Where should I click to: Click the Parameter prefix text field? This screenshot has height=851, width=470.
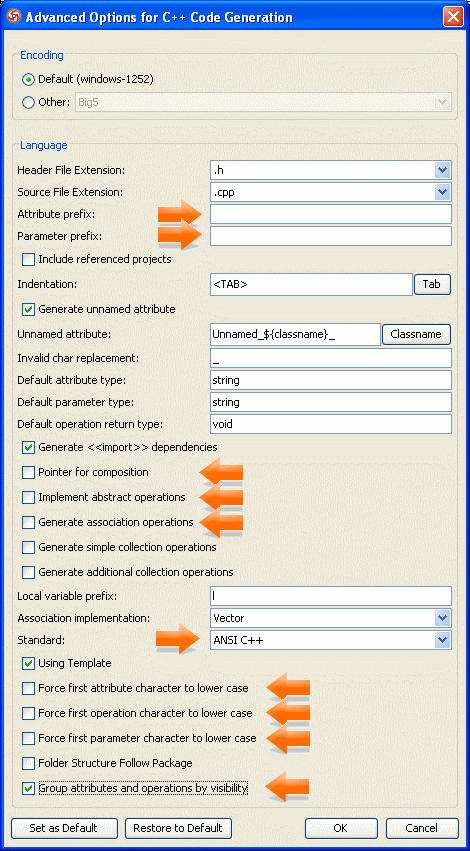click(x=331, y=236)
